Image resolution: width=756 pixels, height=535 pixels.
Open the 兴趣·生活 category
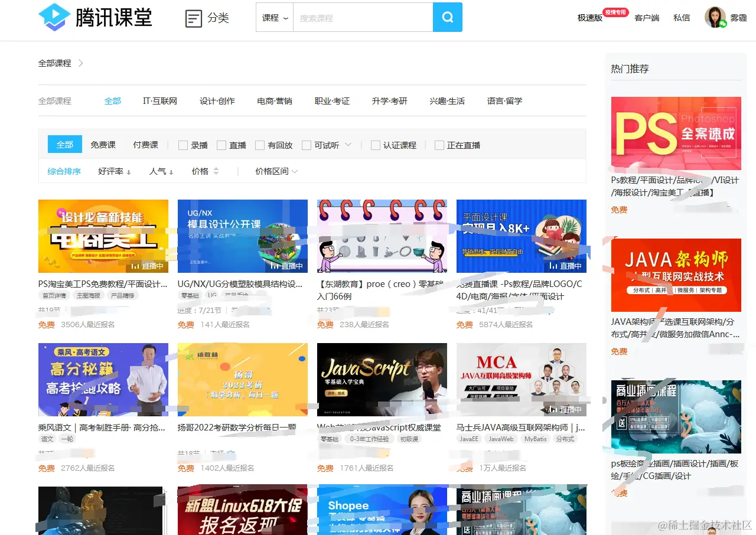[447, 101]
